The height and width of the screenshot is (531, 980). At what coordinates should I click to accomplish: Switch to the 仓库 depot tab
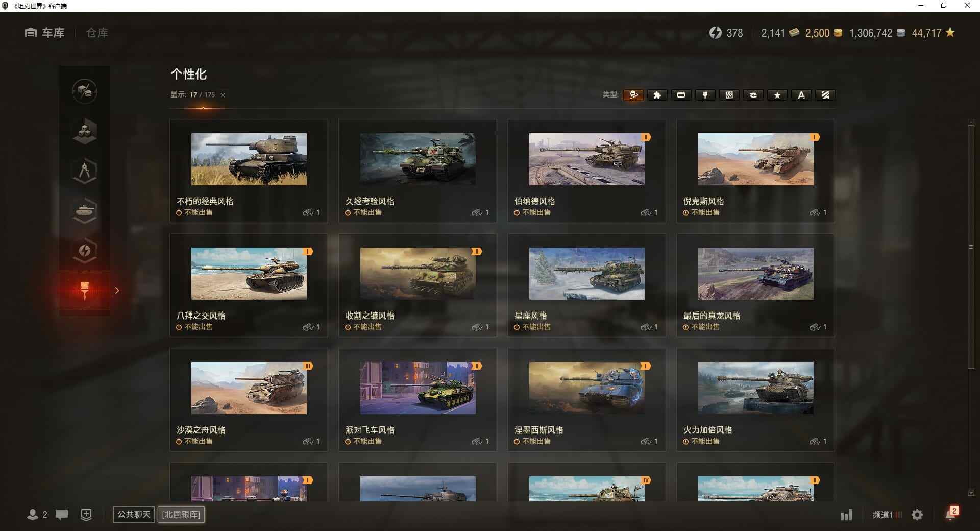click(x=96, y=33)
